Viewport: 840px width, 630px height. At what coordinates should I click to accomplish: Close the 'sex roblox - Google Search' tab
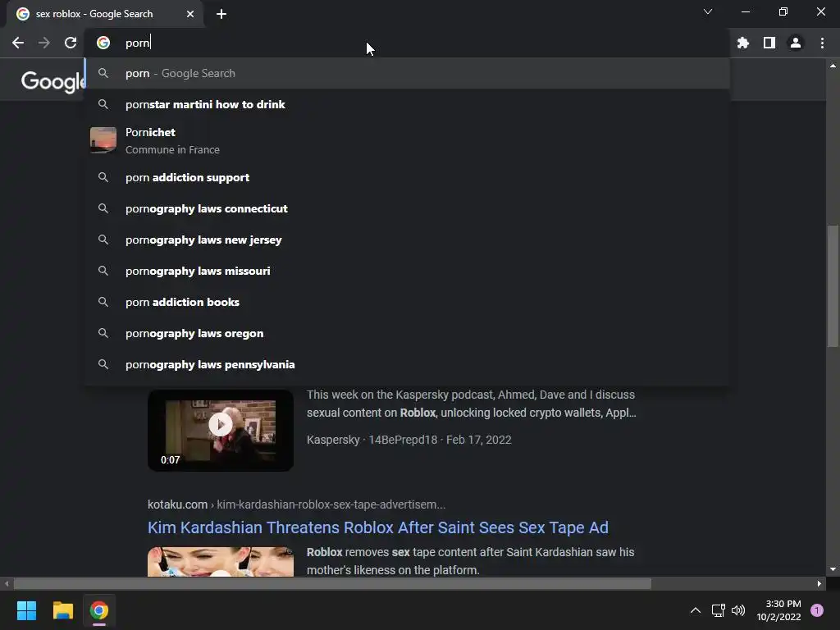(x=190, y=14)
